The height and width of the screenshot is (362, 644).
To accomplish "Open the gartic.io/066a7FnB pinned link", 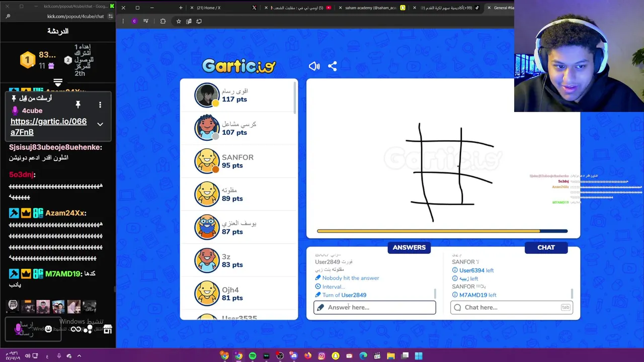I will (x=48, y=127).
